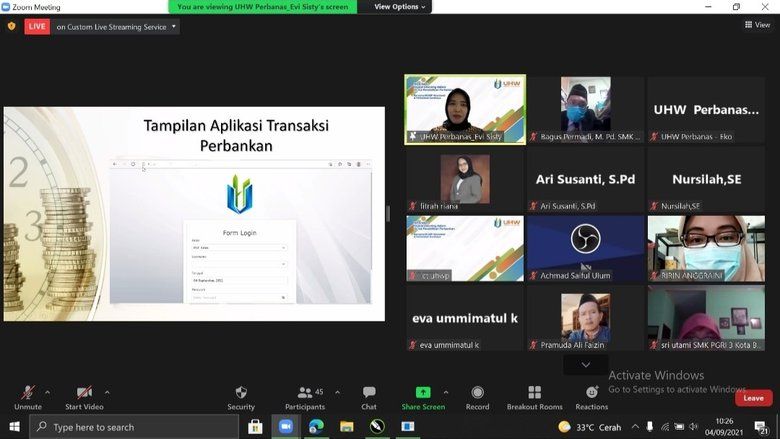Click the red Leave button
Image resolution: width=780 pixels, height=439 pixels.
coord(753,398)
